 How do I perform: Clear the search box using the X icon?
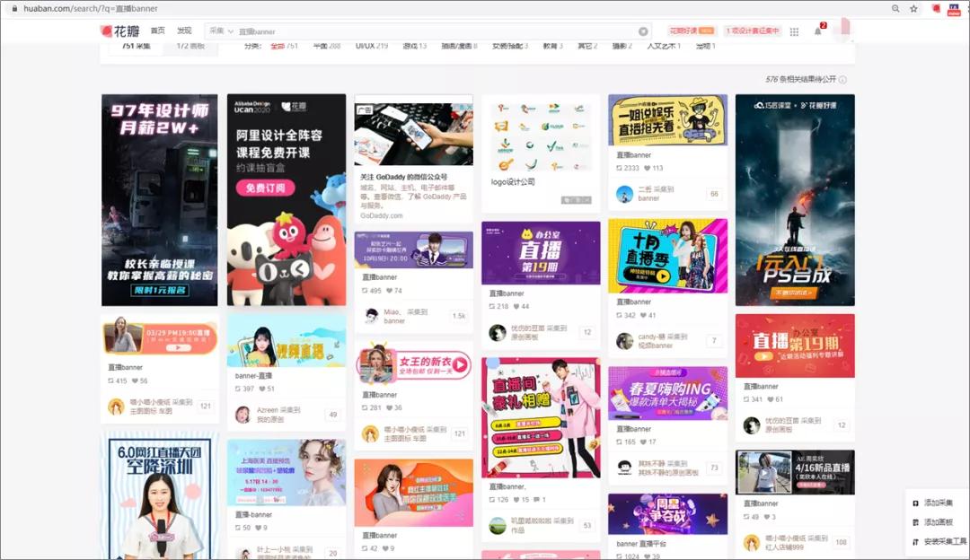[644, 30]
